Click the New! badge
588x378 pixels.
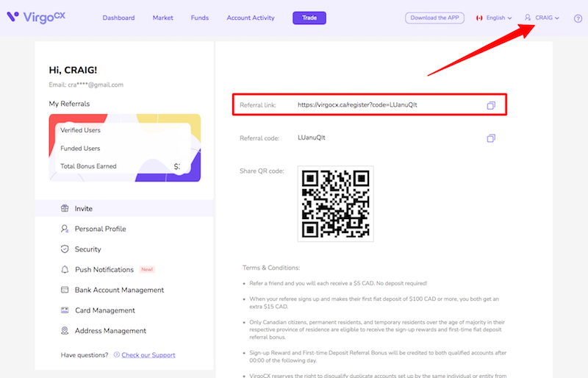[x=147, y=269]
